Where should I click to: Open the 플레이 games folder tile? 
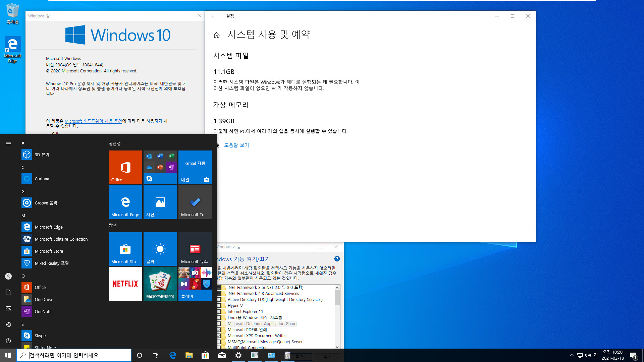pyautogui.click(x=195, y=284)
